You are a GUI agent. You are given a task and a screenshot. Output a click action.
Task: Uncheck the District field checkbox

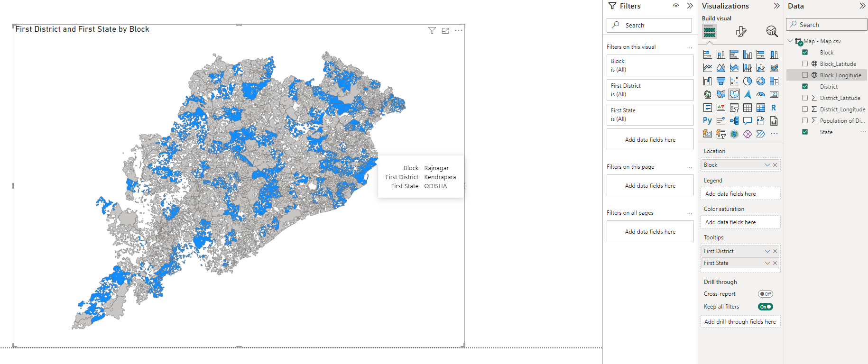(x=805, y=86)
